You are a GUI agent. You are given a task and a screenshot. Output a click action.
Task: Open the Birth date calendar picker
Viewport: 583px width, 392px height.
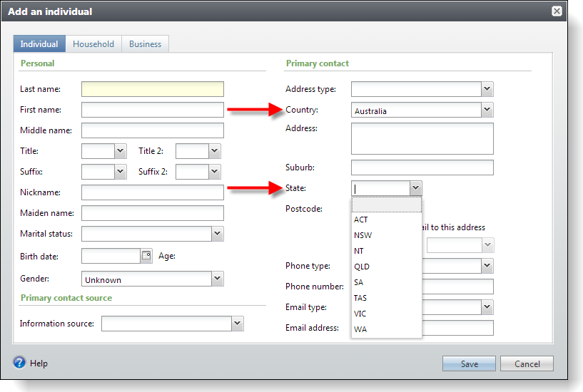click(x=146, y=257)
